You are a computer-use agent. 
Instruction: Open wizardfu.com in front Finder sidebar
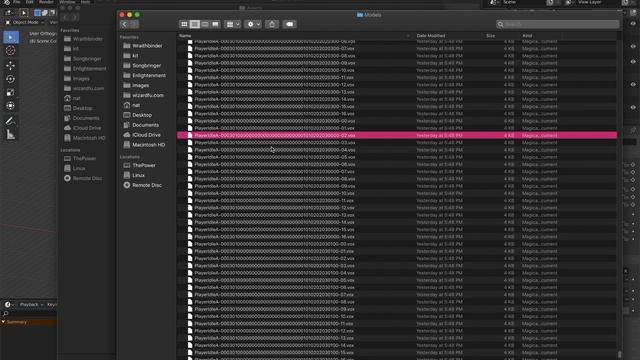148,95
